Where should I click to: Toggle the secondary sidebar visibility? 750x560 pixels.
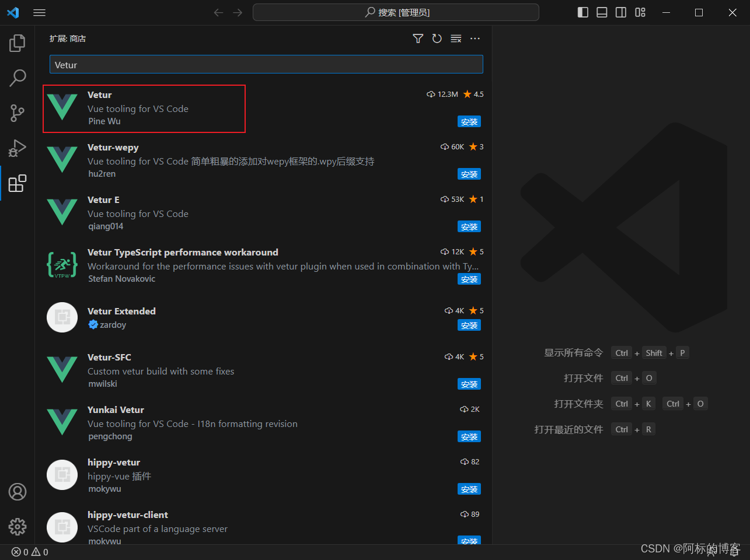621,12
